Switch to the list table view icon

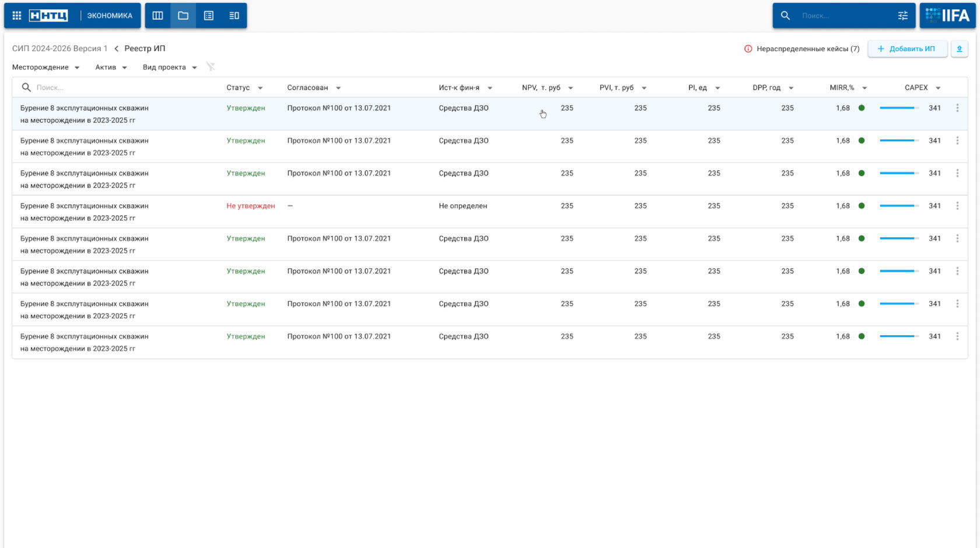click(x=209, y=16)
